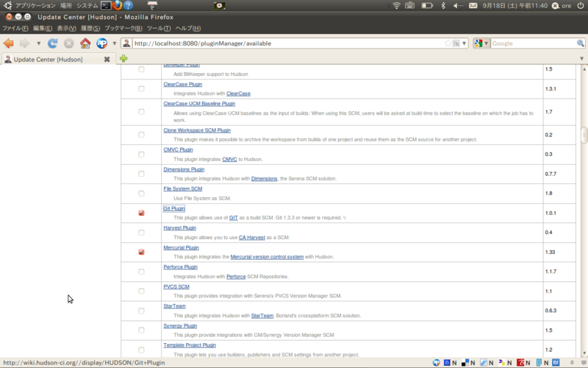Click the date and time clock
Image resolution: width=588 pixels, height=368 pixels.
(515, 6)
